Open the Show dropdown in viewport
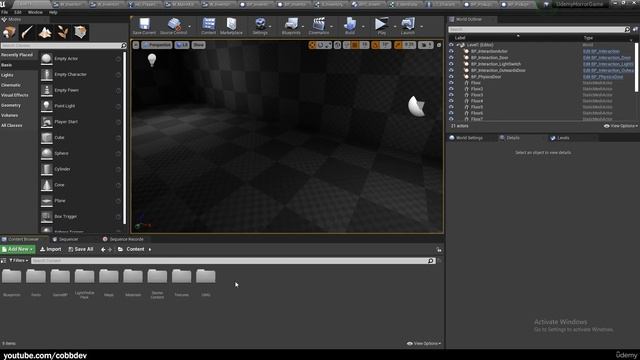 (x=198, y=45)
